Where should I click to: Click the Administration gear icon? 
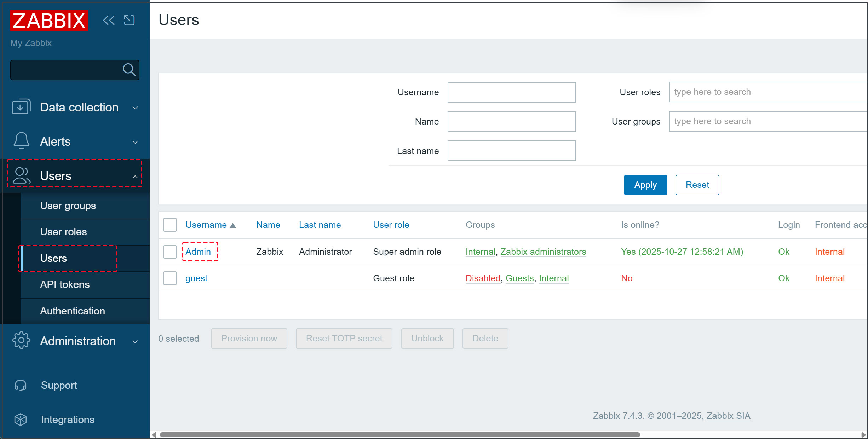click(21, 340)
